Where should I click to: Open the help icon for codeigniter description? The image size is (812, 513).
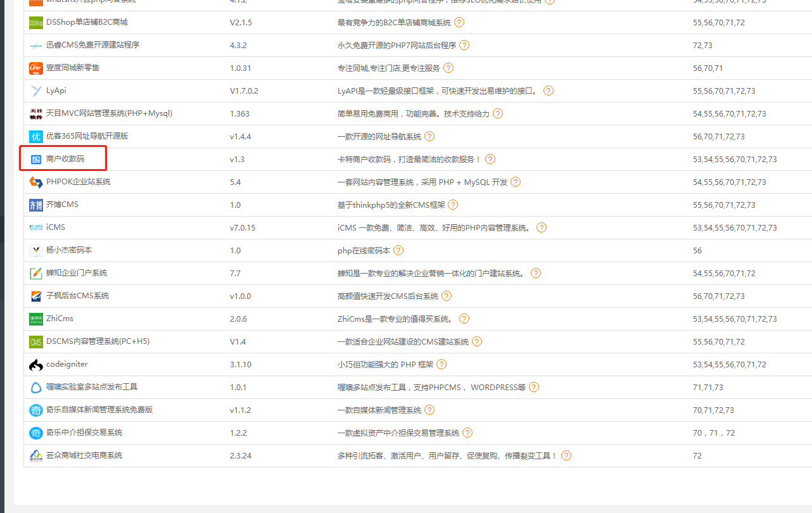click(x=441, y=364)
